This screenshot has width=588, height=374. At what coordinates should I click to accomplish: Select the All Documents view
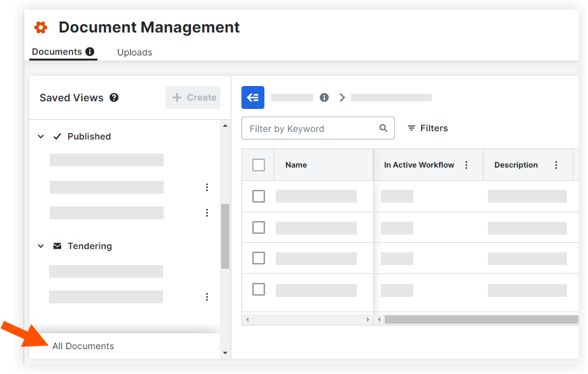point(83,346)
